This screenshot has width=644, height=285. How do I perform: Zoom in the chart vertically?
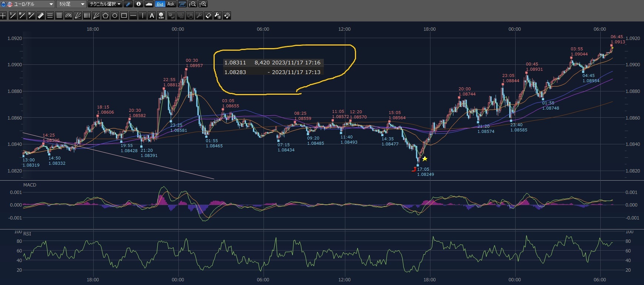(x=203, y=4)
